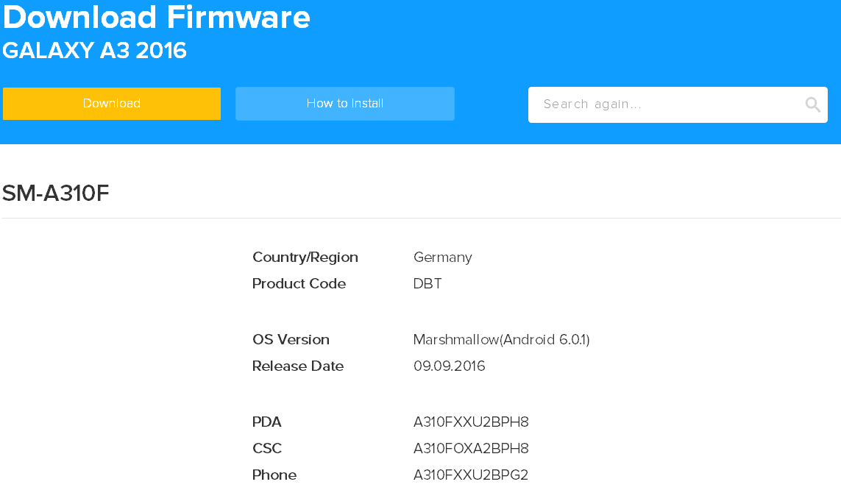
Task: Select the GALAXY A3 2016 subtitle
Action: click(94, 51)
